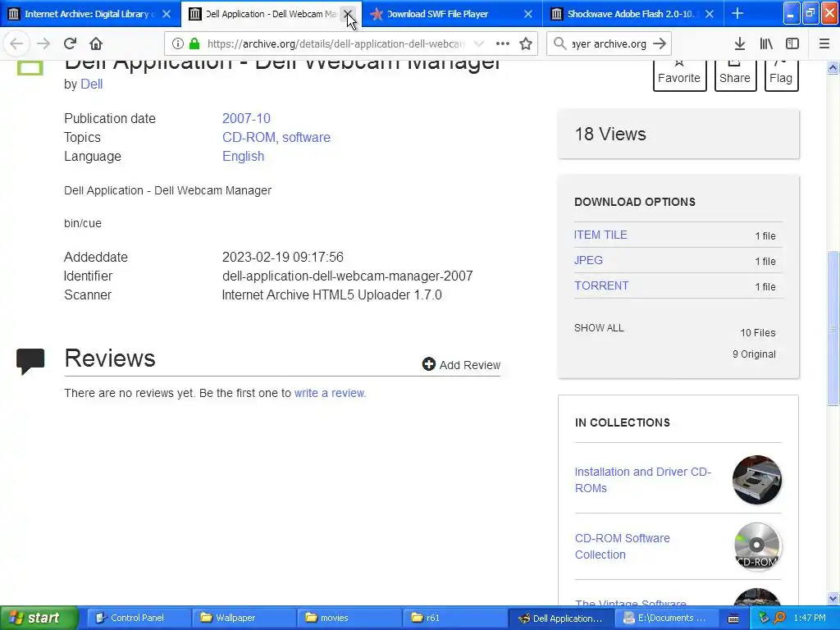Switch to movies folder in taskbar
Image resolution: width=840 pixels, height=630 pixels.
[x=349, y=618]
